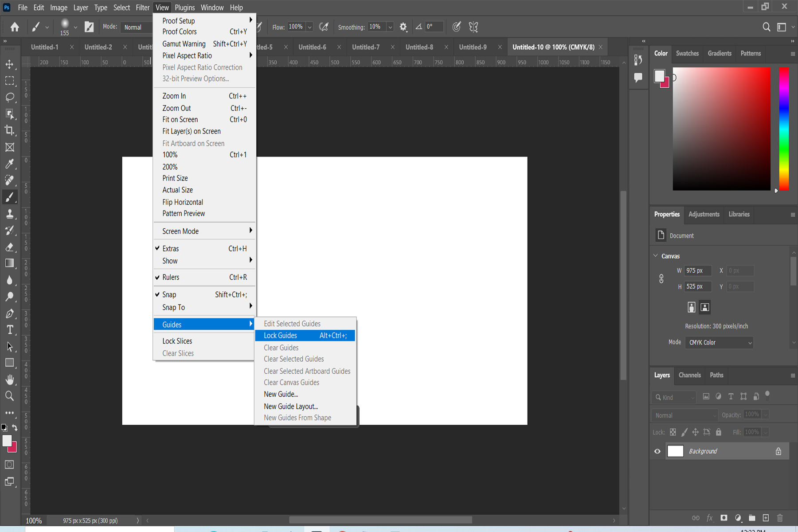Select the Crop tool

9,130
